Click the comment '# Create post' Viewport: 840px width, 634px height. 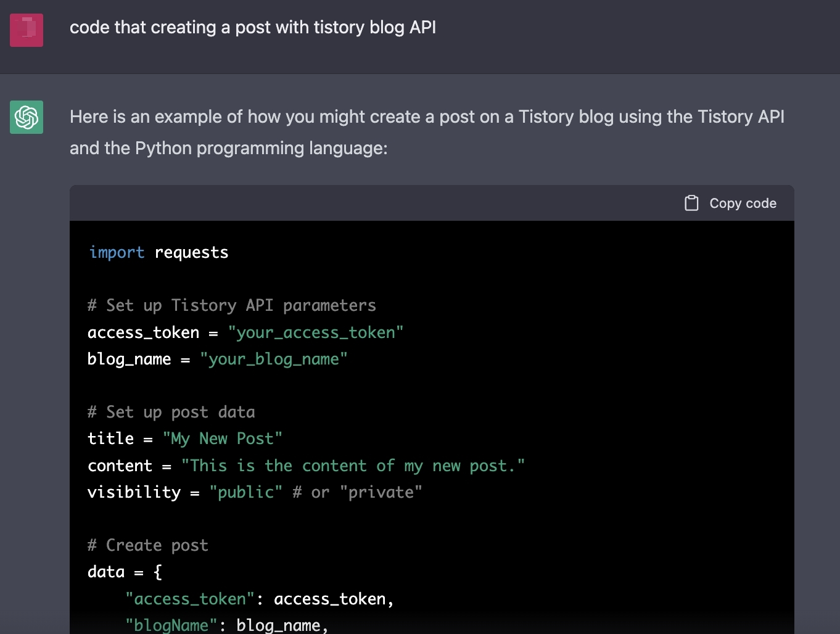[x=148, y=546]
